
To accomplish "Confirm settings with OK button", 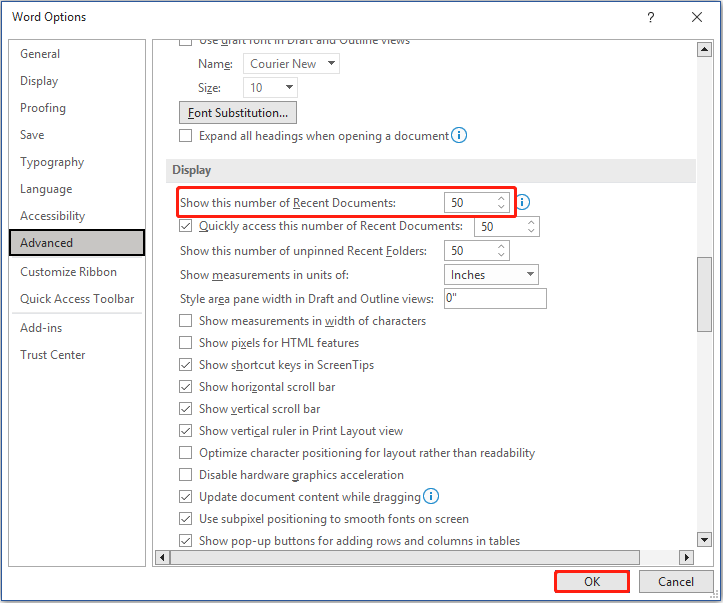I will point(592,582).
